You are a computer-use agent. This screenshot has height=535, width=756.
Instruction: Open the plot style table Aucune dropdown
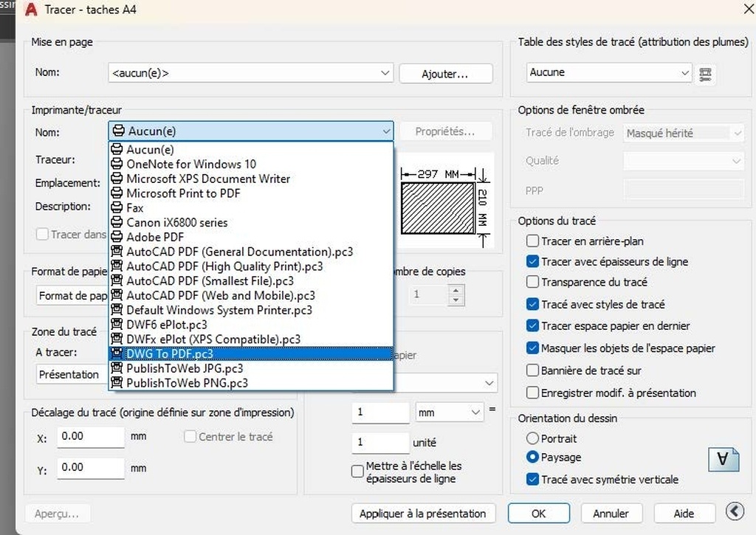(609, 73)
